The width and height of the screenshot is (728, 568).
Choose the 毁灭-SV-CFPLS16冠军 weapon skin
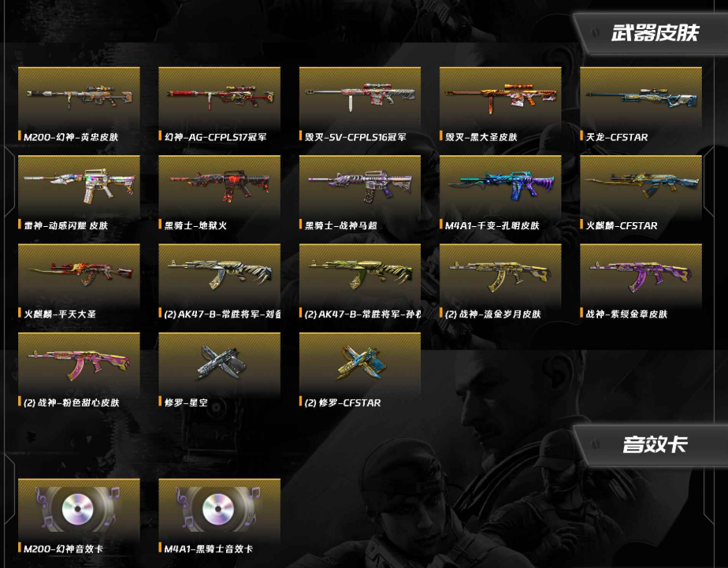tap(360, 97)
